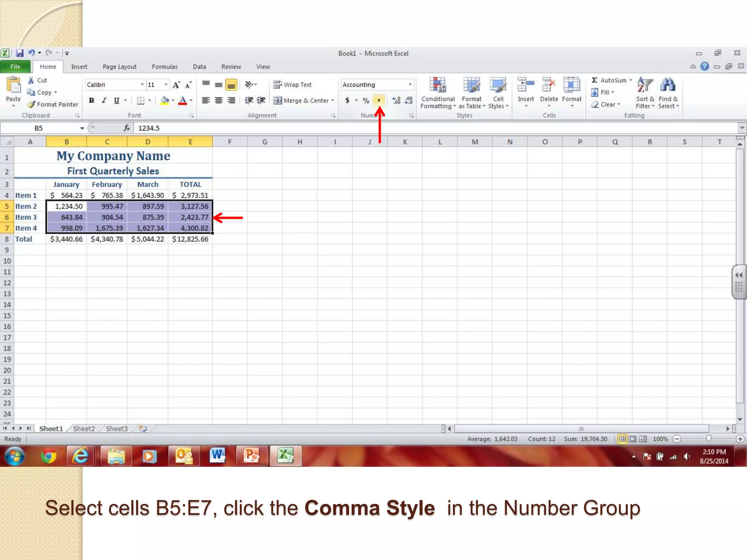Switch to the Formulas tab
Viewport: 747px width, 560px height.
point(165,67)
